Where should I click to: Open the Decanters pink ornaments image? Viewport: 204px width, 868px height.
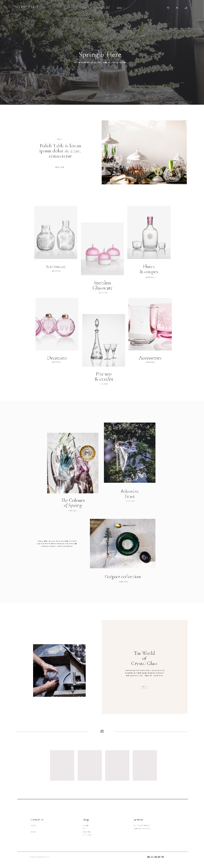coord(57,324)
